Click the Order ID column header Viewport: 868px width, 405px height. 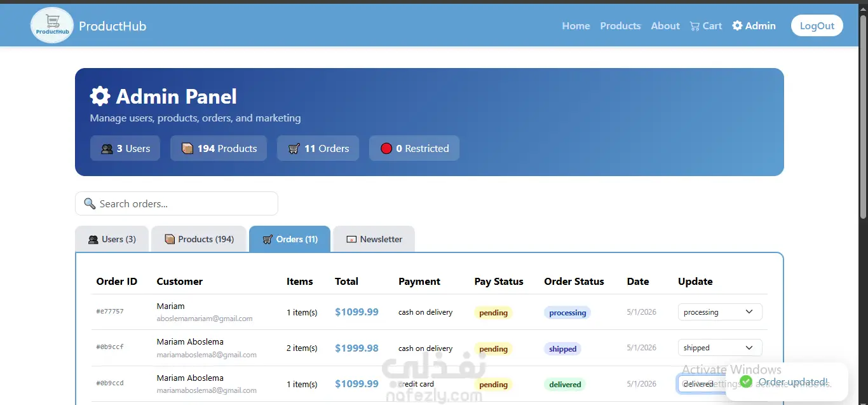pos(117,281)
